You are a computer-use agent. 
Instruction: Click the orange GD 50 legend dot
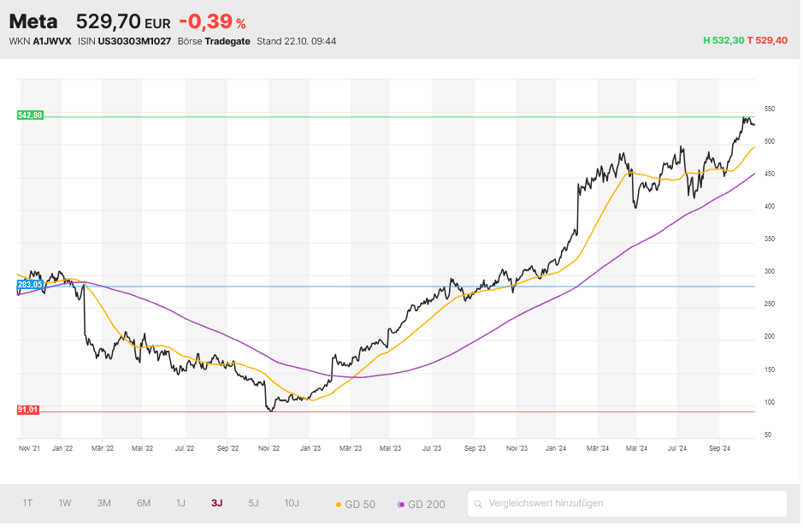click(339, 505)
